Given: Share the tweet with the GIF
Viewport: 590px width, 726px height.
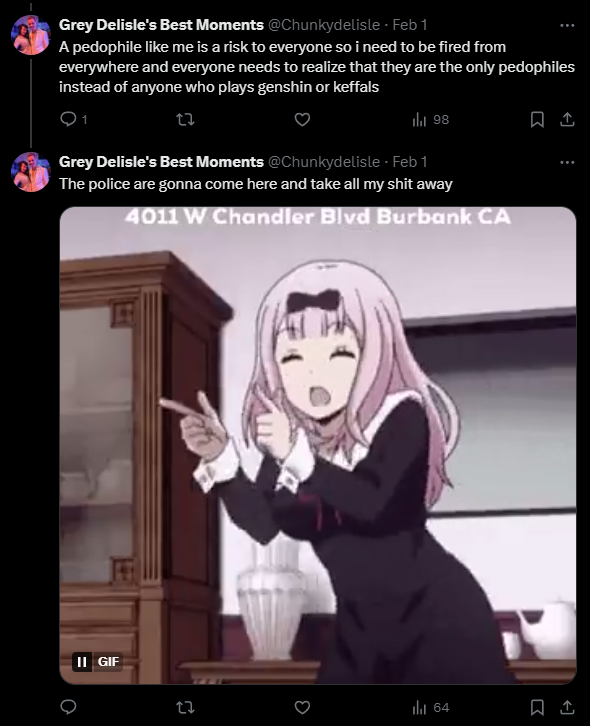Looking at the screenshot, I should point(567,707).
